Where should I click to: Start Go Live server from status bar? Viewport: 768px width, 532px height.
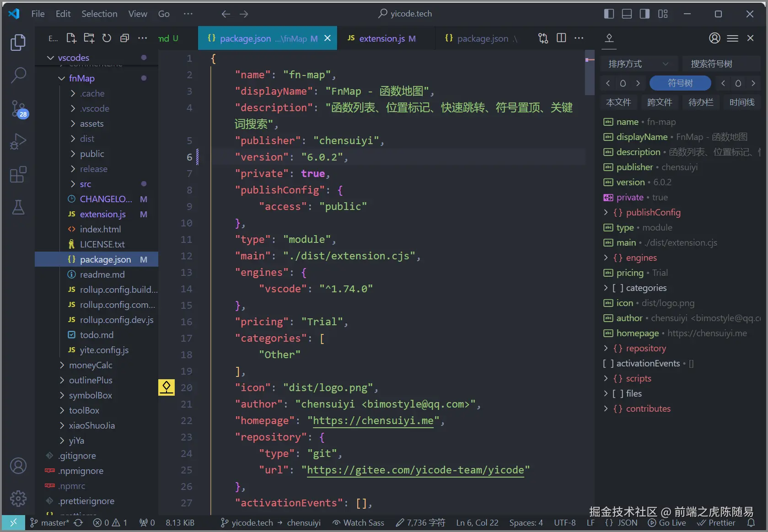(x=667, y=522)
